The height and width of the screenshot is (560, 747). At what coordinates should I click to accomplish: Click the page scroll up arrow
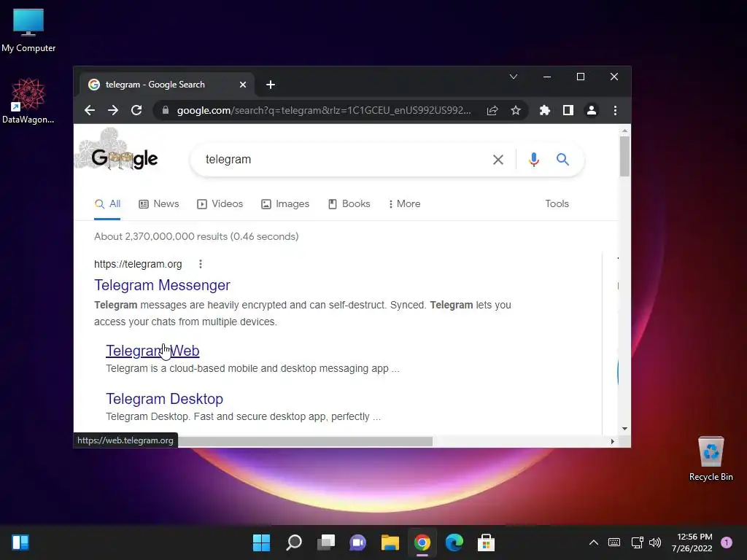pyautogui.click(x=624, y=131)
